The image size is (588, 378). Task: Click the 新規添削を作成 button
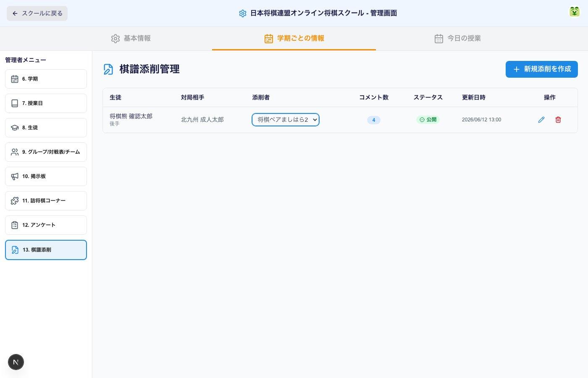[542, 69]
